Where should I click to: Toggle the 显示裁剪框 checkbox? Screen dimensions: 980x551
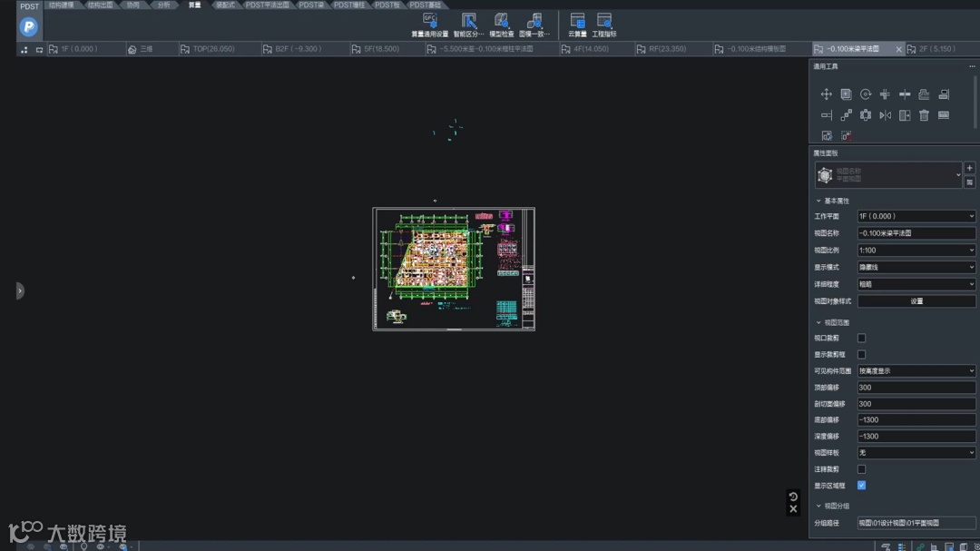tap(861, 354)
